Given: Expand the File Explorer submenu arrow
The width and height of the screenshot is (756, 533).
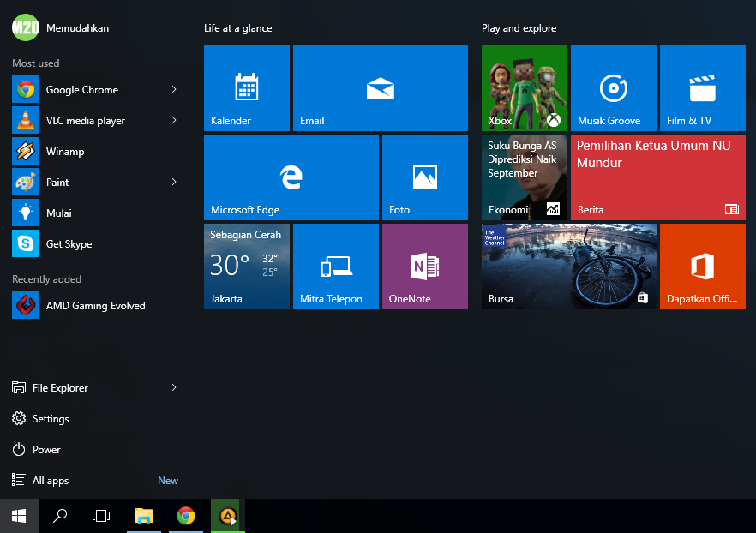Looking at the screenshot, I should click(x=174, y=387).
